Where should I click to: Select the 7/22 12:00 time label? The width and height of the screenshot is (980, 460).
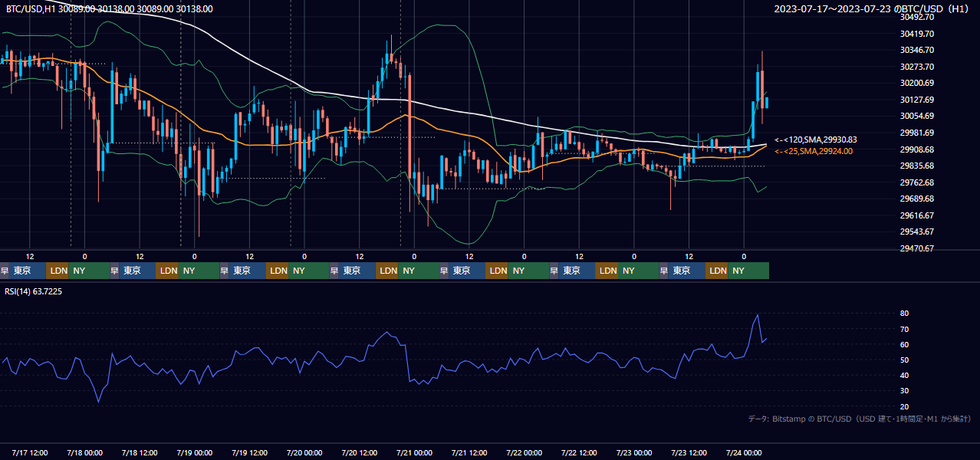tap(580, 452)
